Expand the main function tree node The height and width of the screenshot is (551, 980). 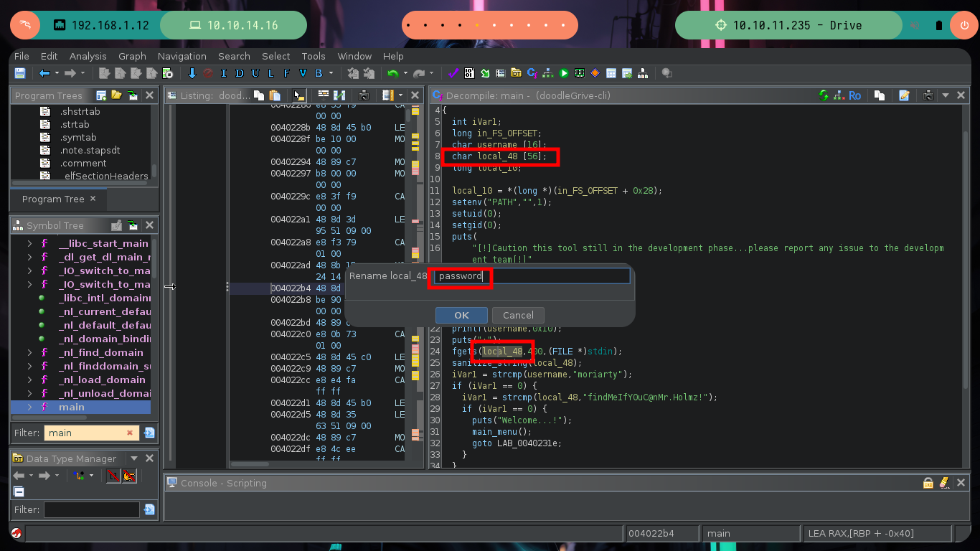tap(29, 407)
